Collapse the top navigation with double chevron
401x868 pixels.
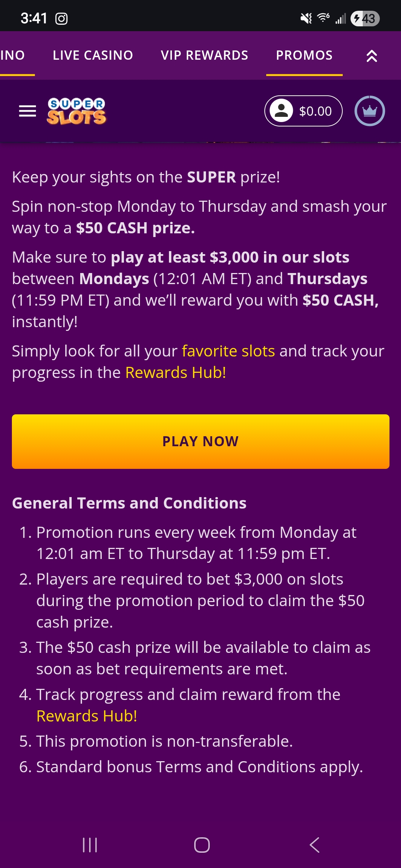point(372,56)
